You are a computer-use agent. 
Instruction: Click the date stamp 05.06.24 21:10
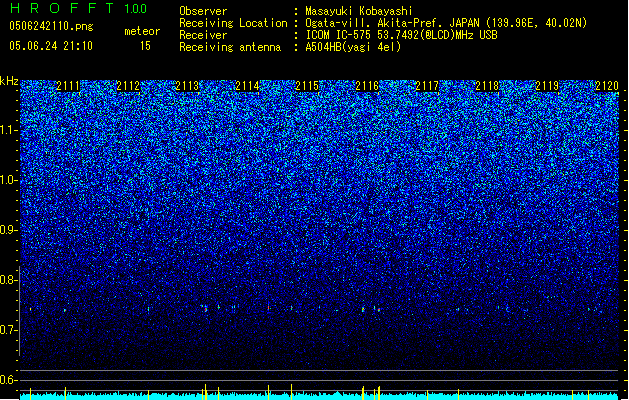coord(51,46)
